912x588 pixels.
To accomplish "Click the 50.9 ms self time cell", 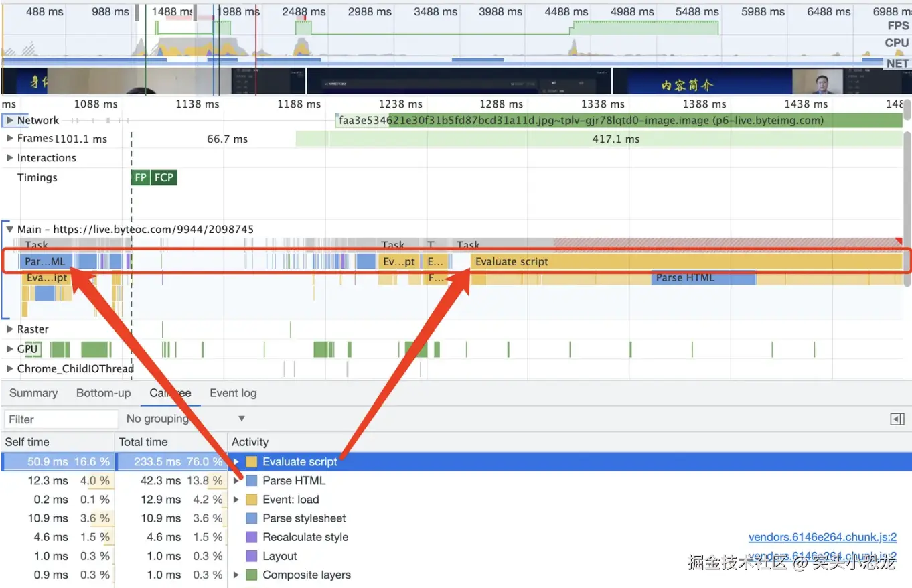I will pyautogui.click(x=58, y=461).
